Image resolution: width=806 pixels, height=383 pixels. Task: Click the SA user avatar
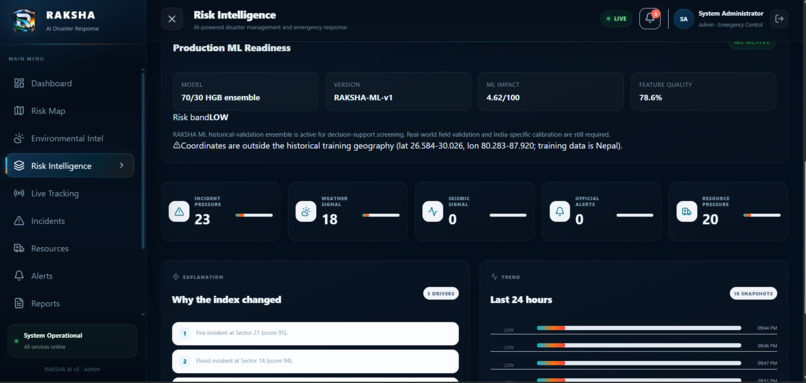tap(684, 19)
